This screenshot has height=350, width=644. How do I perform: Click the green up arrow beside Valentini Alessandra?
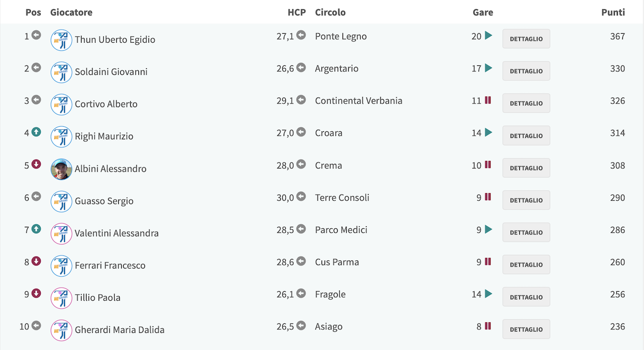click(x=36, y=229)
